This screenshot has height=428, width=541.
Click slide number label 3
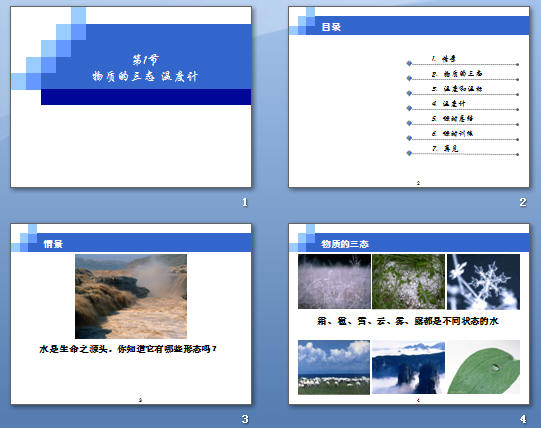click(x=245, y=419)
